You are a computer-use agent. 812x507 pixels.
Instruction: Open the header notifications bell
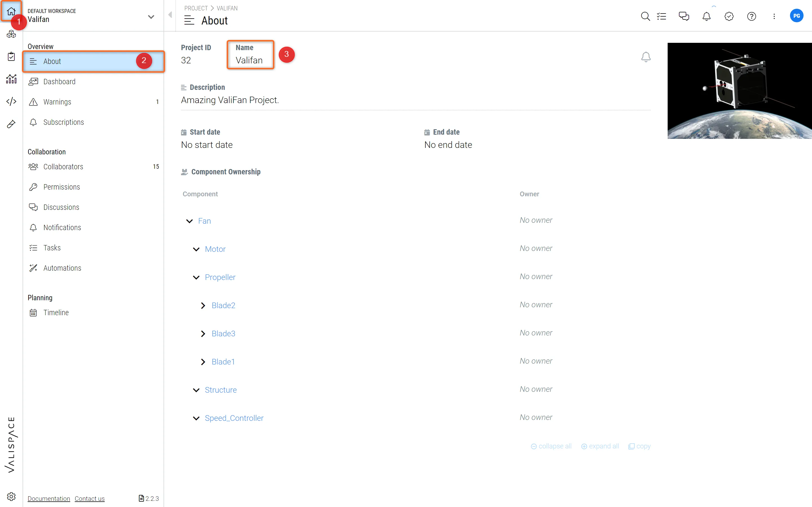point(706,16)
